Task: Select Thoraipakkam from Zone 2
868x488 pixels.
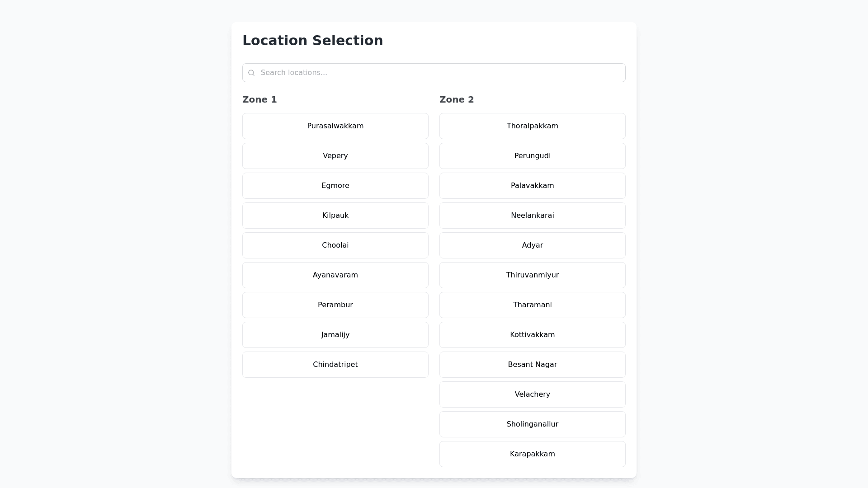Action: pyautogui.click(x=532, y=126)
